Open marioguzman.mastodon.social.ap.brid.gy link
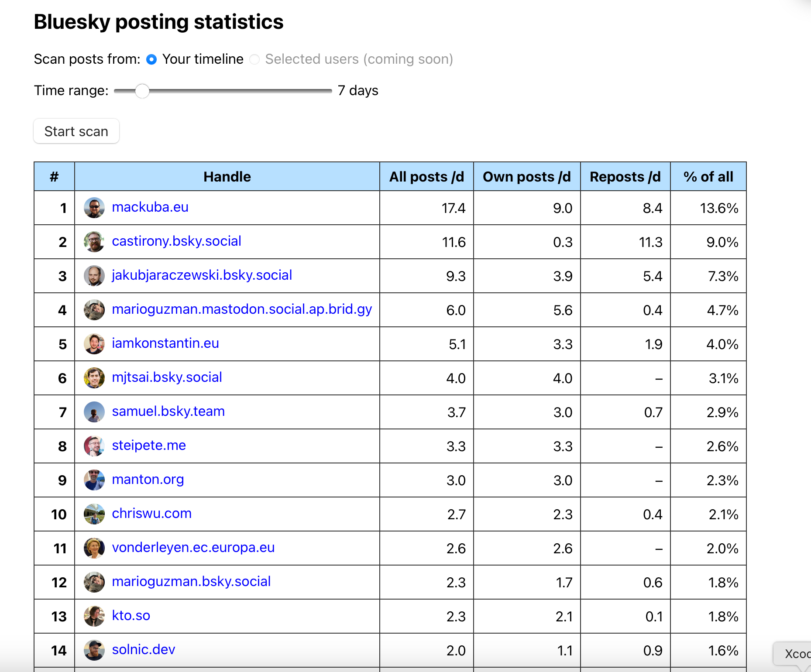This screenshot has height=672, width=811. pos(242,309)
